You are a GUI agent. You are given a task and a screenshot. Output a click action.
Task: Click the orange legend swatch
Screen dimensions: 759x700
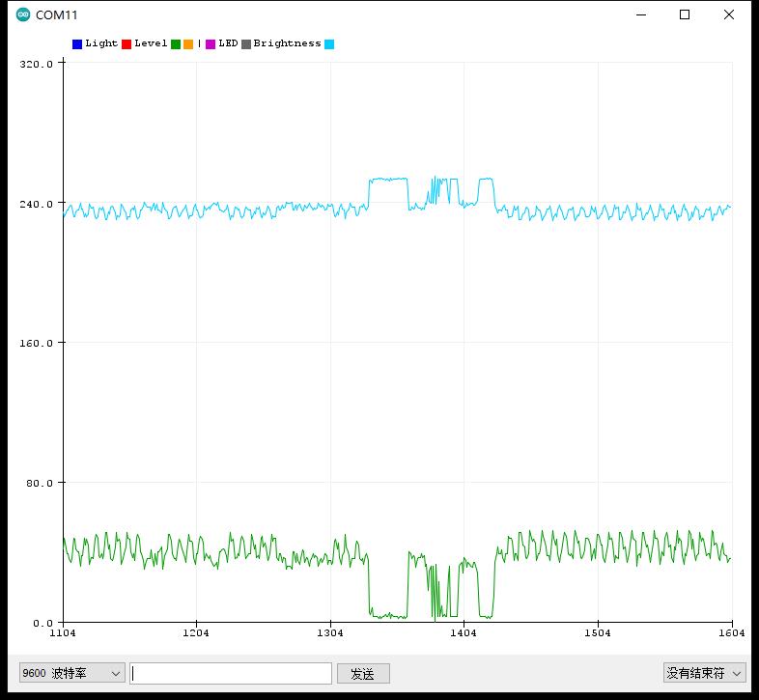pos(188,44)
